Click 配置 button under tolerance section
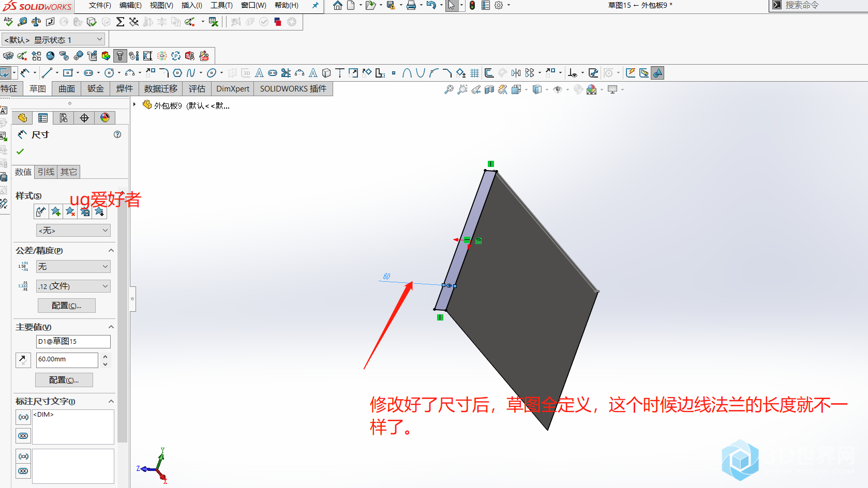This screenshot has height=488, width=868. point(67,306)
